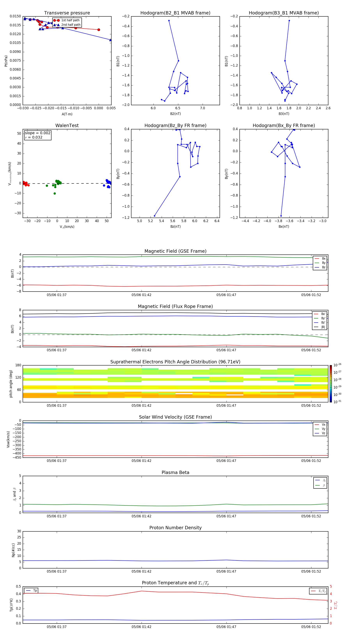Select the red 'Bx' entry in GSE magnetic field legend

(320, 259)
